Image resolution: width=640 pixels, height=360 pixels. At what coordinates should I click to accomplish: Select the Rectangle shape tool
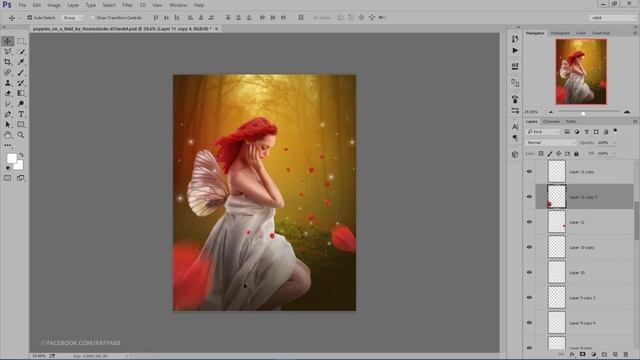[21, 124]
